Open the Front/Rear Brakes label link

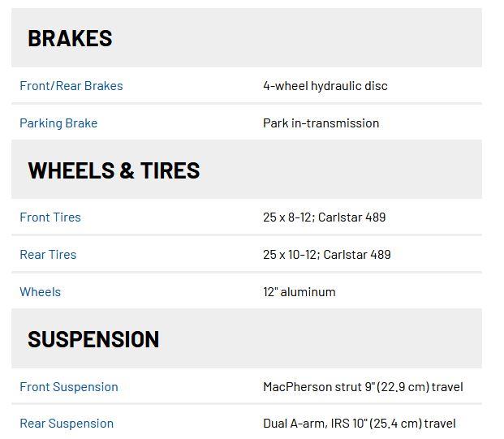(x=71, y=86)
